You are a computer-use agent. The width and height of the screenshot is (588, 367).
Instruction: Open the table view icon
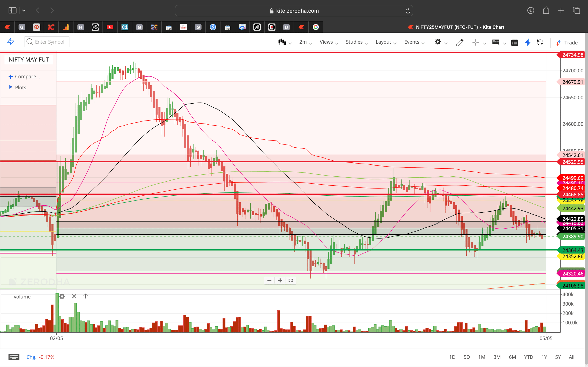tap(515, 43)
